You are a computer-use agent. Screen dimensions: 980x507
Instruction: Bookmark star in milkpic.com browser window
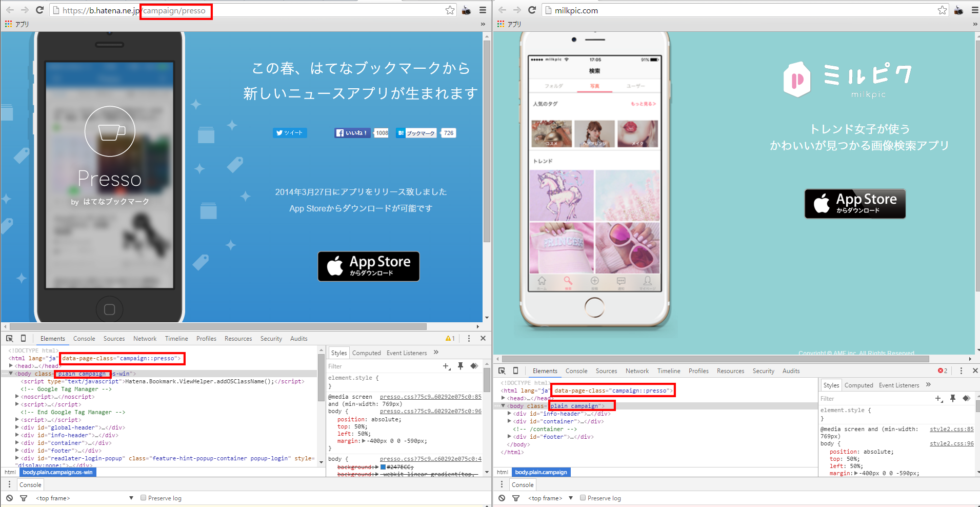click(x=942, y=10)
